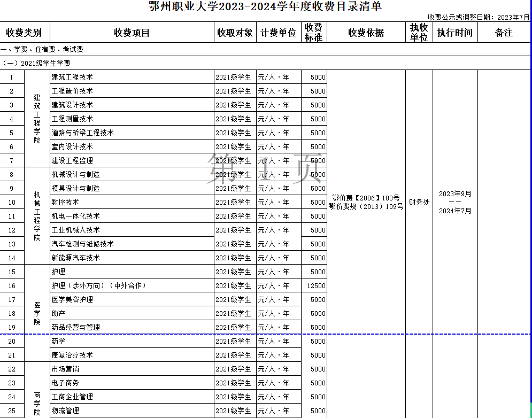Viewport: 532px width, 418px height.
Task: Click the title 鄂州职业大学2023-2024学年度收费目录清单
Action: [x=266, y=7]
